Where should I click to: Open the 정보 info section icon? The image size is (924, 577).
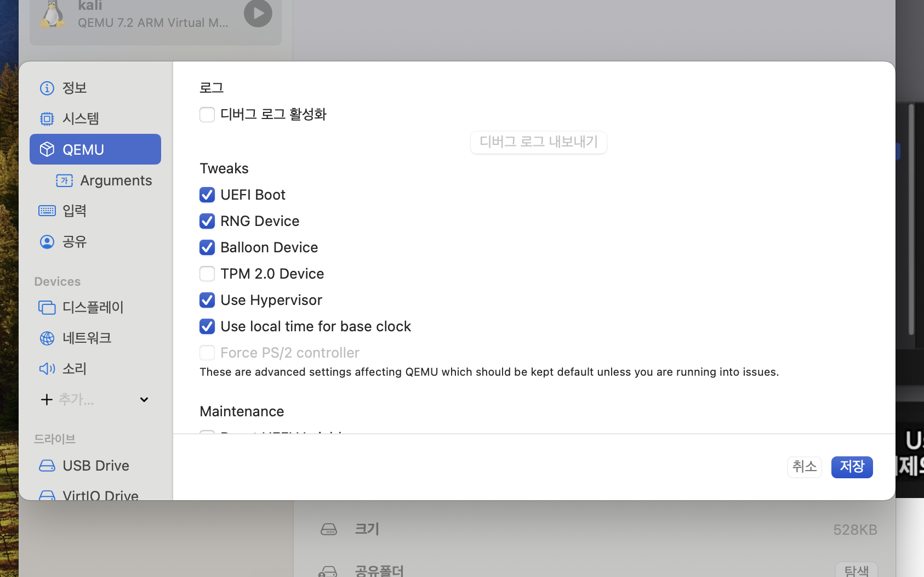tap(47, 88)
